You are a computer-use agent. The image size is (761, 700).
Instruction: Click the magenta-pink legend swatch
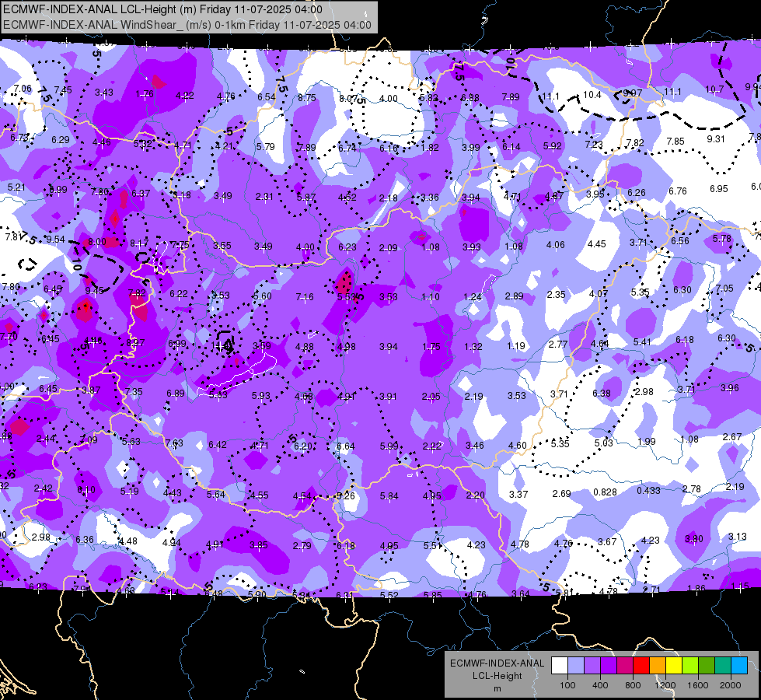tap(625, 666)
